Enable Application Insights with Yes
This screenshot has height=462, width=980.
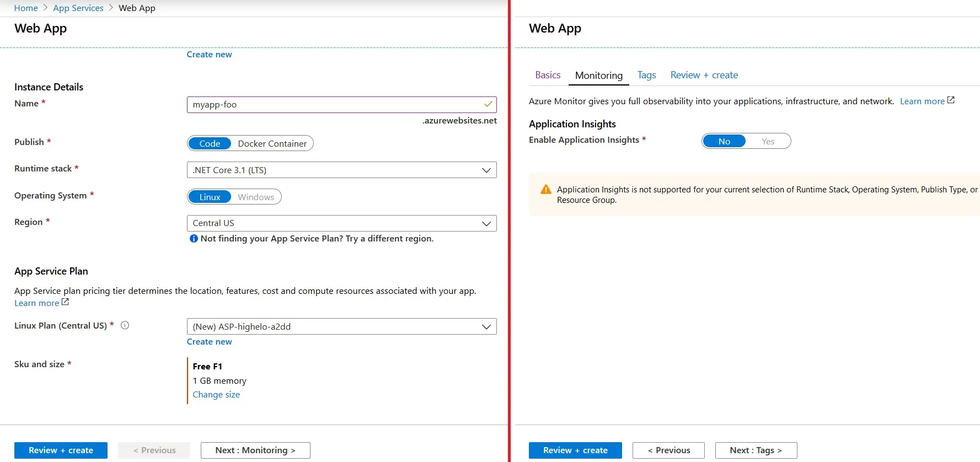pyautogui.click(x=768, y=142)
